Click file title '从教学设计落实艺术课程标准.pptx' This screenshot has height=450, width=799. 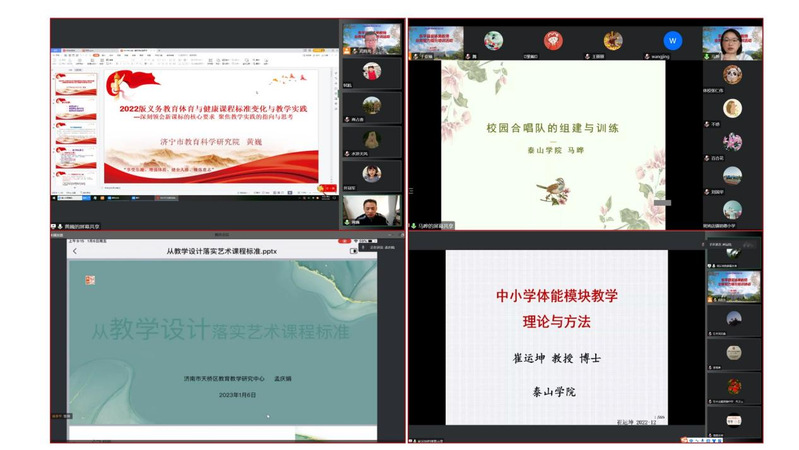click(x=222, y=251)
